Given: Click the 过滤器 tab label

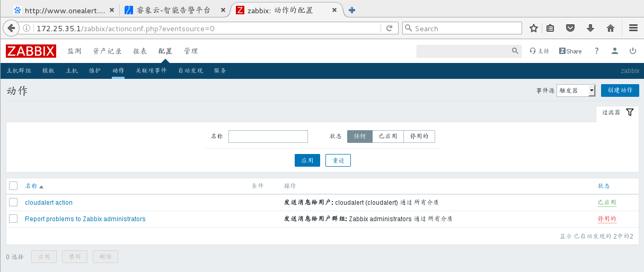Looking at the screenshot, I should pyautogui.click(x=611, y=113).
